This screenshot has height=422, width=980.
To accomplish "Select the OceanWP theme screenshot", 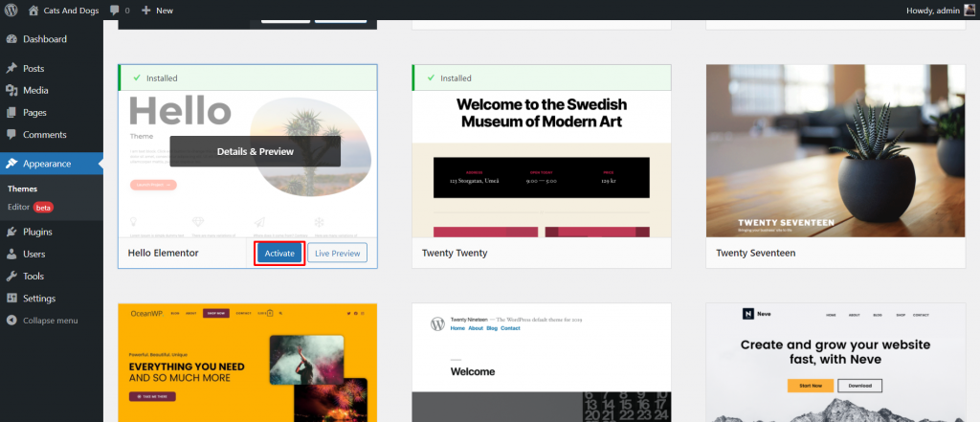I will (x=248, y=363).
